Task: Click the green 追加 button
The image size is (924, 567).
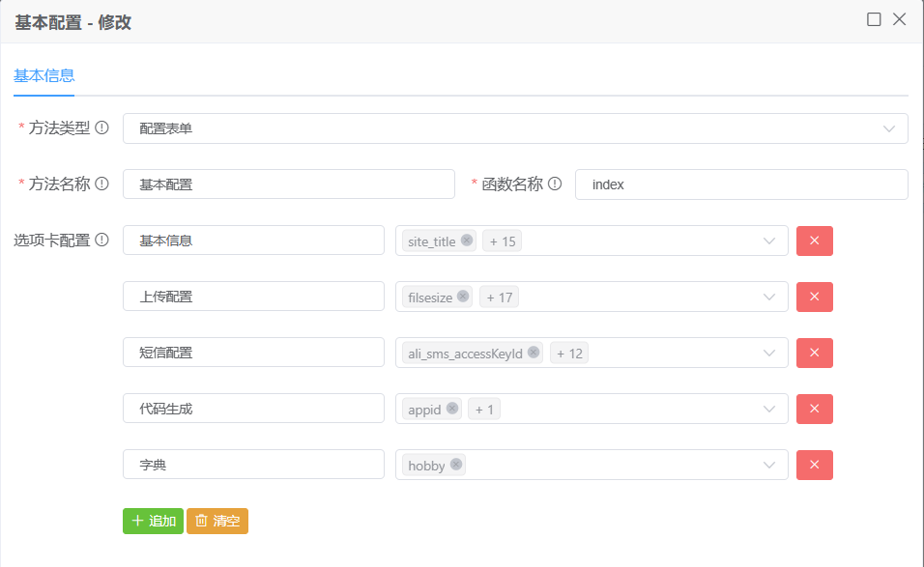Action: (153, 521)
